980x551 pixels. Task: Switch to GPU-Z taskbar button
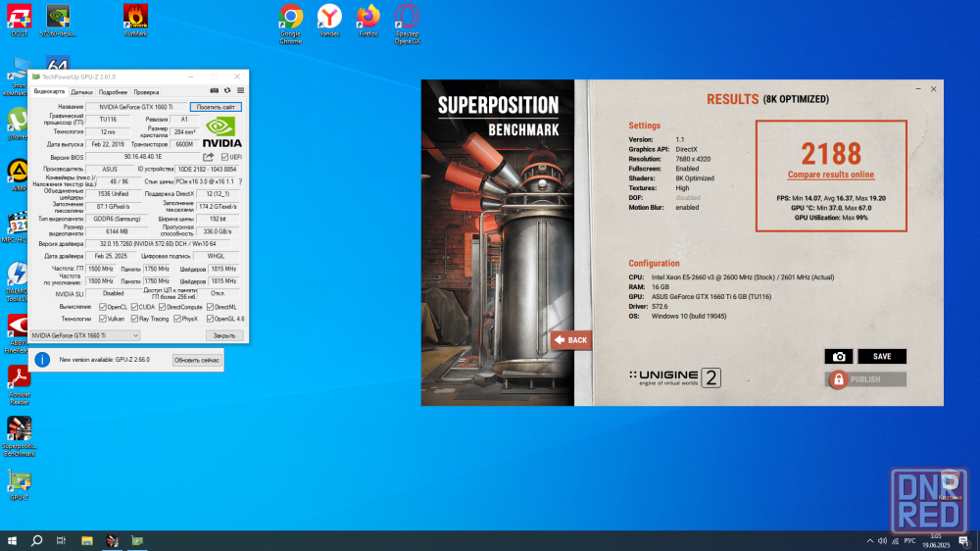tap(137, 540)
